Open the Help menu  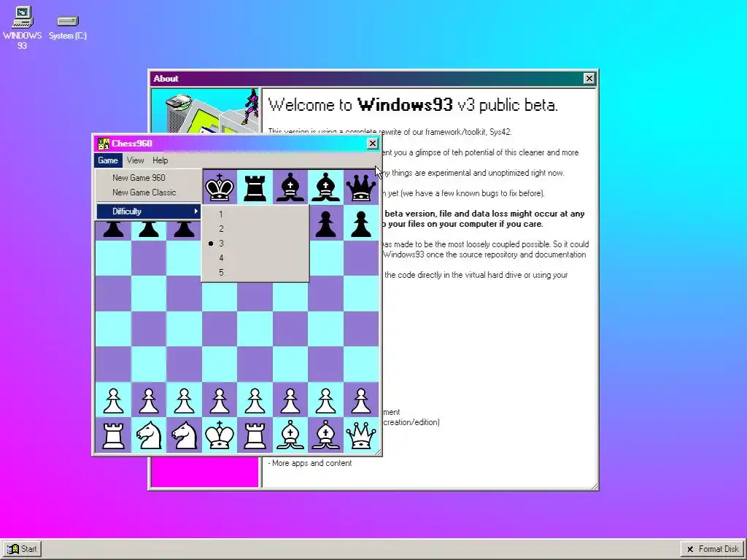160,160
